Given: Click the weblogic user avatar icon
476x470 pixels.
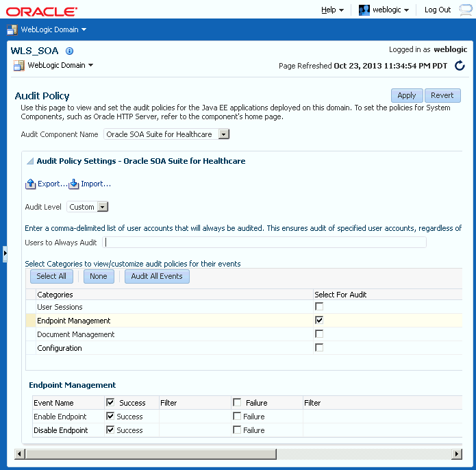Looking at the screenshot, I should [x=364, y=10].
